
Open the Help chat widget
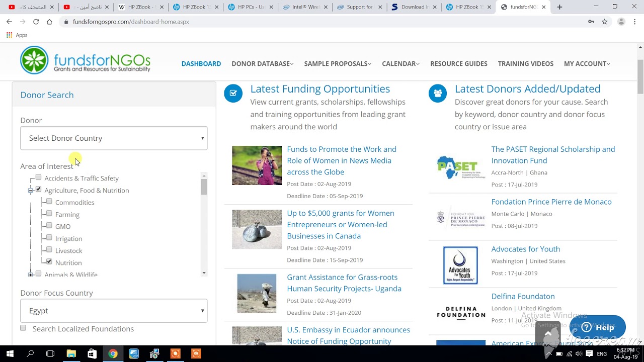pos(598,327)
